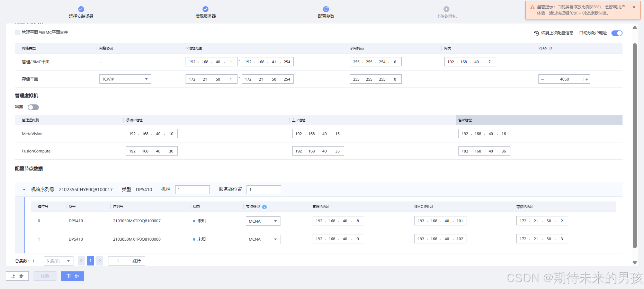This screenshot has width=644, height=289.
Task: Collapse chassis 2102355CHYP0Q8100017 row
Action: 24,189
